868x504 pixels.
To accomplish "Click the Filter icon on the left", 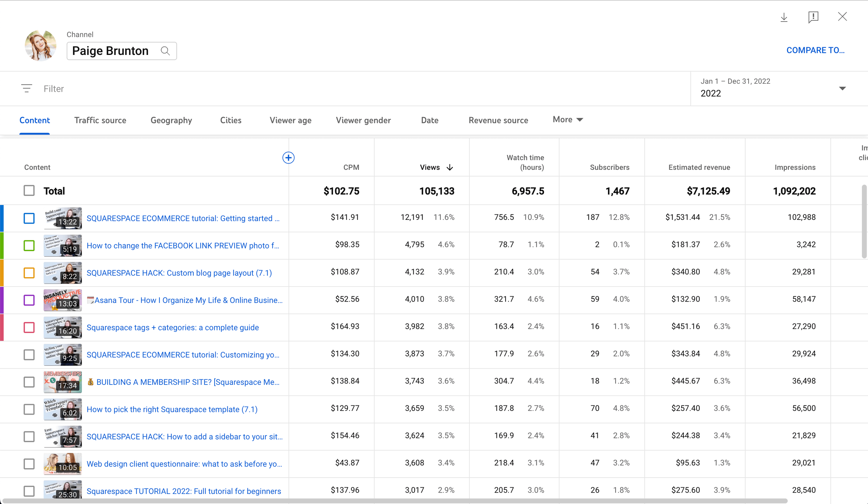I will click(26, 89).
